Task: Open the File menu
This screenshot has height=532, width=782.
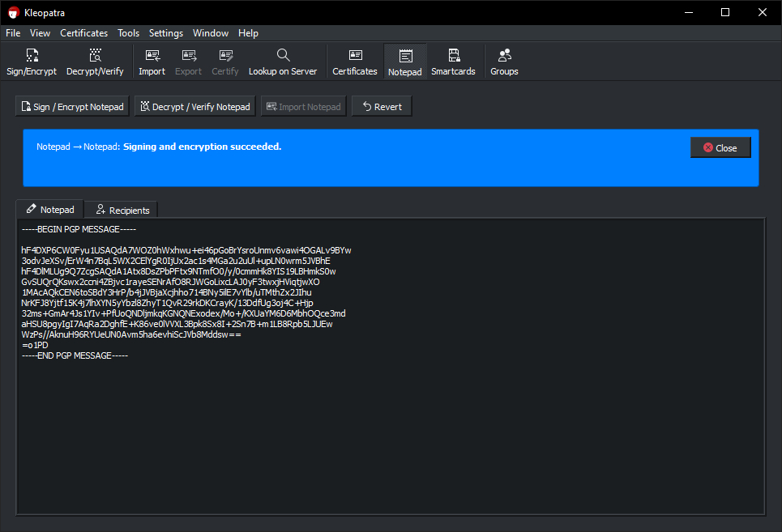Action: pos(13,33)
